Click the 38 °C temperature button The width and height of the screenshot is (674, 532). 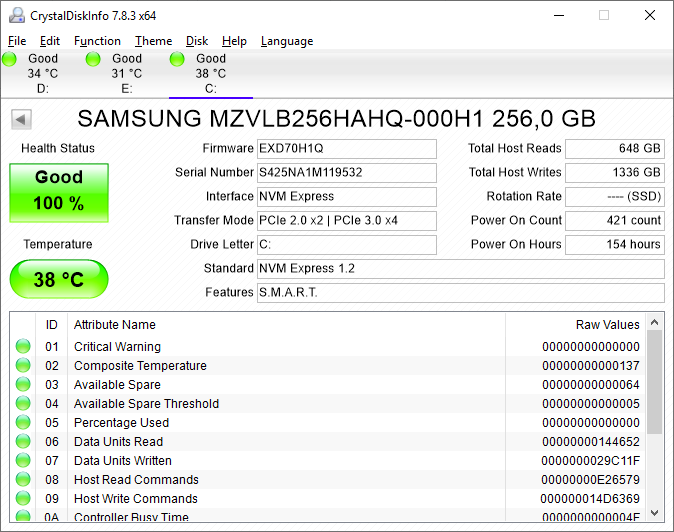coord(59,279)
